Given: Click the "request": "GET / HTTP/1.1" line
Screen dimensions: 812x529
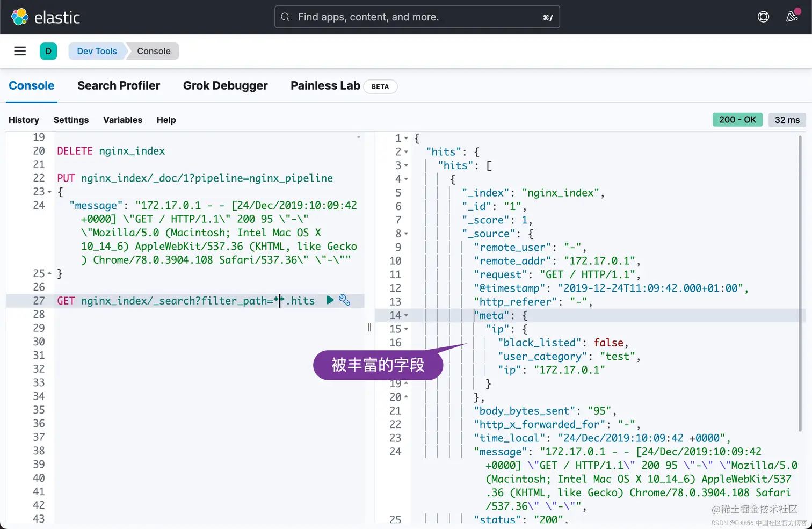Looking at the screenshot, I should coord(557,274).
